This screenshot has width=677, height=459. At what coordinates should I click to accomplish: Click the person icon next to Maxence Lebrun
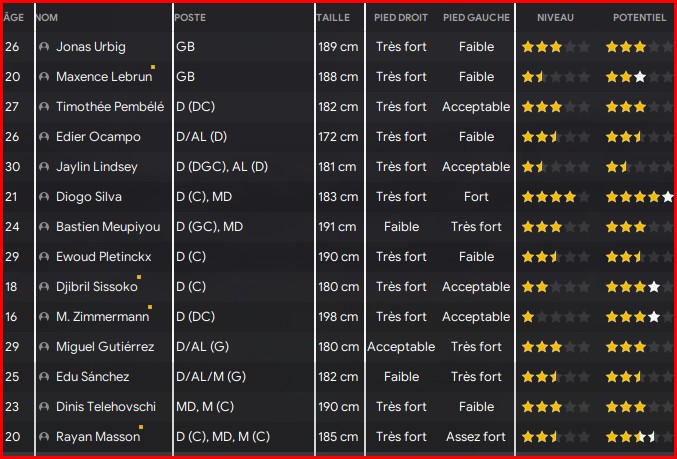click(x=43, y=77)
